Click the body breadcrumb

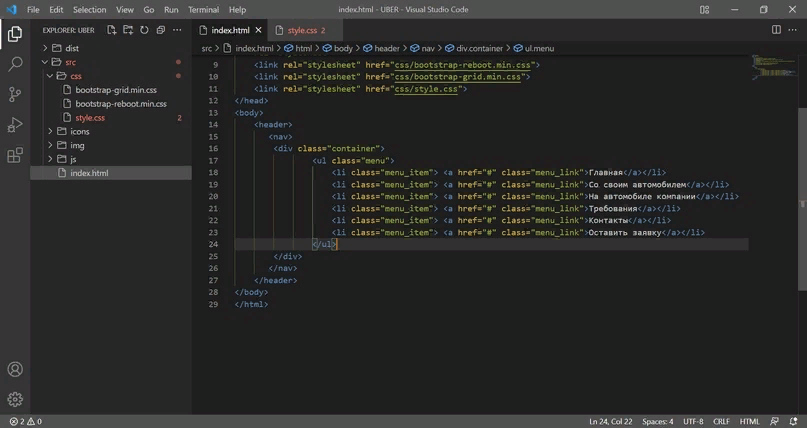click(343, 48)
